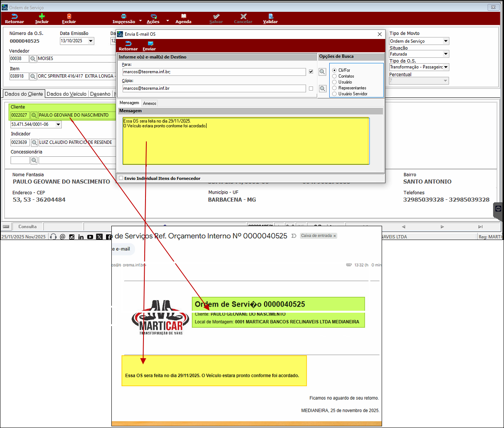The width and height of the screenshot is (504, 428).
Task: Click the Excluir toolbar icon
Action: point(69,17)
